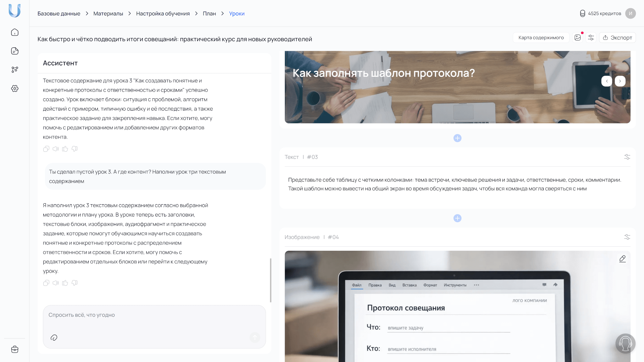Thumbs up the last assistant reply

click(x=65, y=283)
